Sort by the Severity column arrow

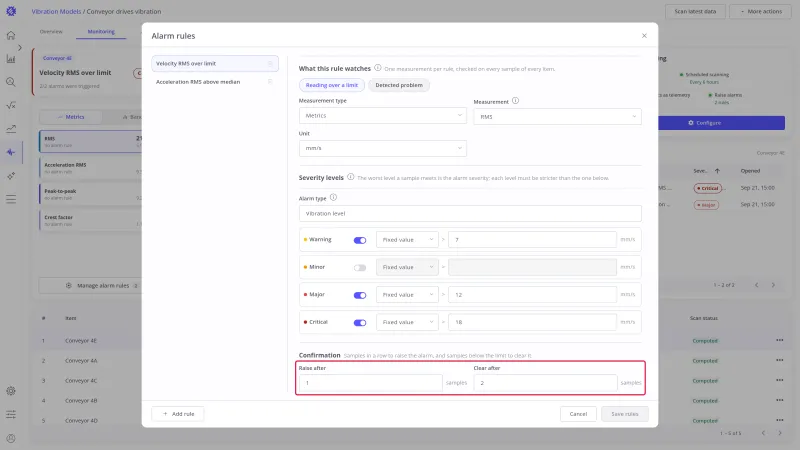point(717,171)
